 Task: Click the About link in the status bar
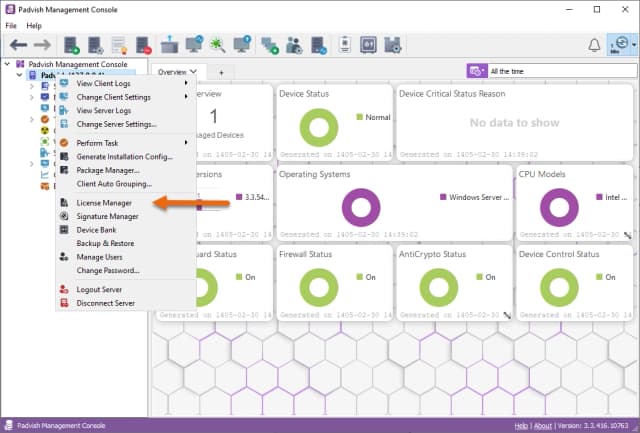[x=542, y=426]
